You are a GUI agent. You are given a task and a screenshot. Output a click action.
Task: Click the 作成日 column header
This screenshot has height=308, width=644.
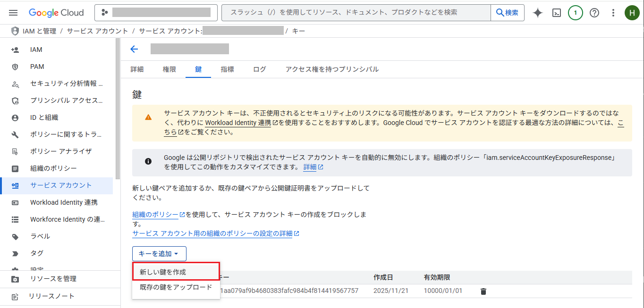(x=383, y=277)
